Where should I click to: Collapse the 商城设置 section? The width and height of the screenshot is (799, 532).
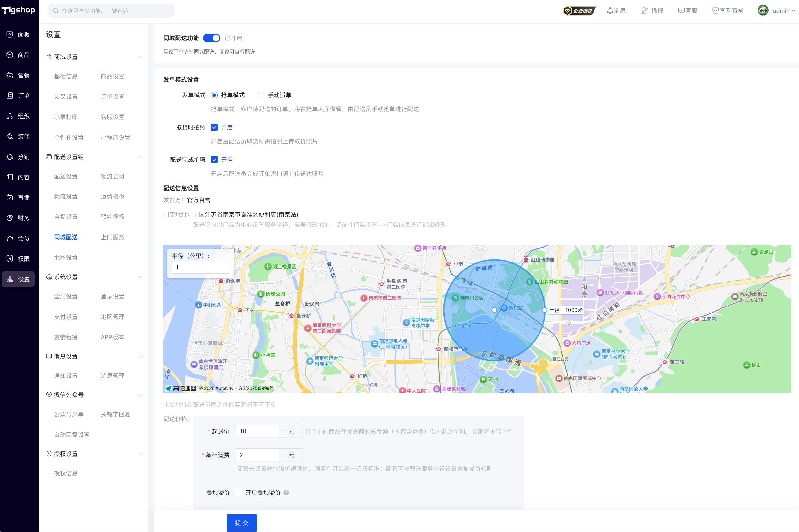(141, 57)
